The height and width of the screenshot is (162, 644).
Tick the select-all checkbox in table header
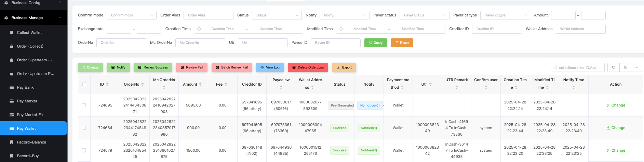(84, 84)
